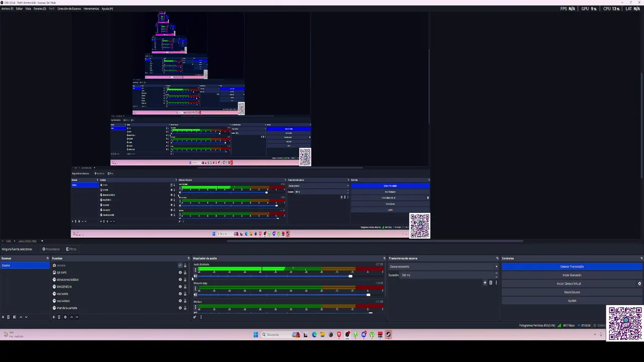Undock the Fuentes panel
The height and width of the screenshot is (362, 644).
(x=189, y=258)
